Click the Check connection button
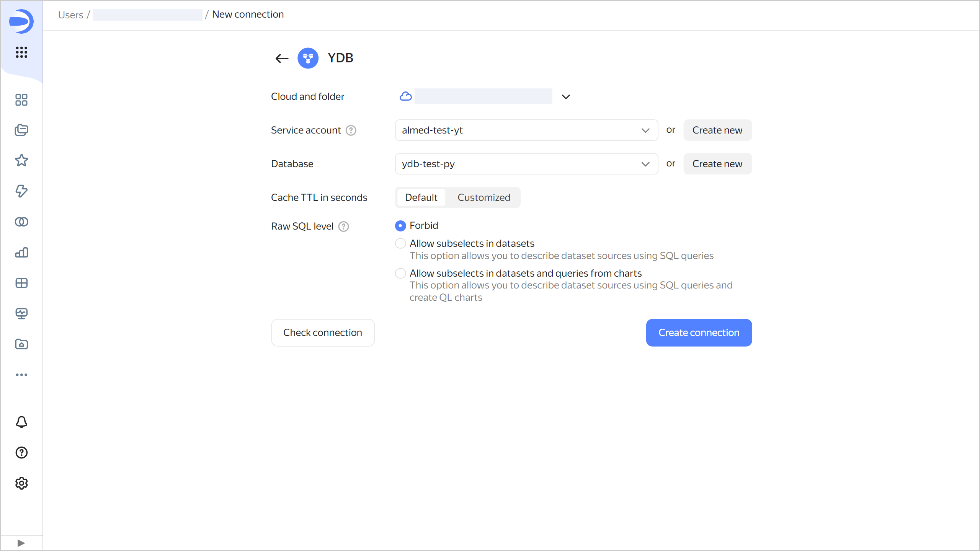Screen dimensions: 980x551 tap(323, 333)
